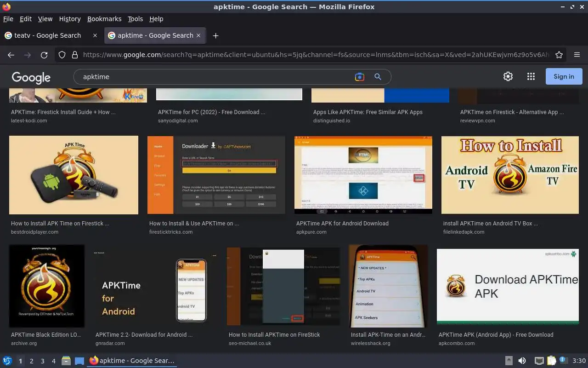Open APKTime Black Edition logo image

pyautogui.click(x=46, y=286)
